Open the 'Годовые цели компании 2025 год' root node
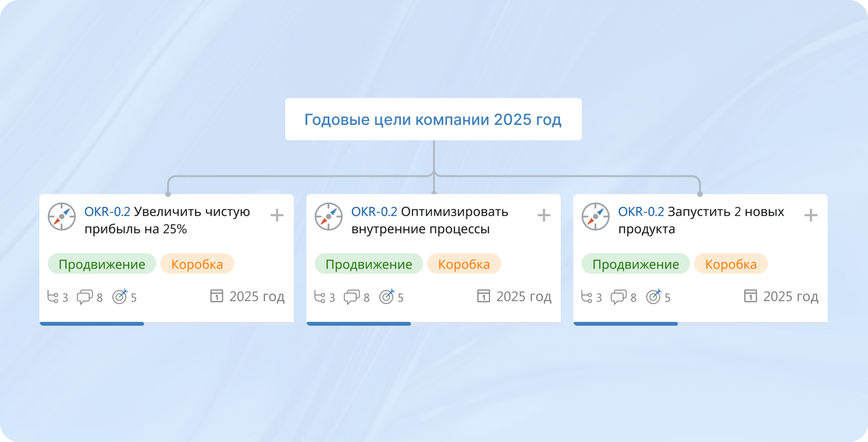The width and height of the screenshot is (868, 442). 433,120
